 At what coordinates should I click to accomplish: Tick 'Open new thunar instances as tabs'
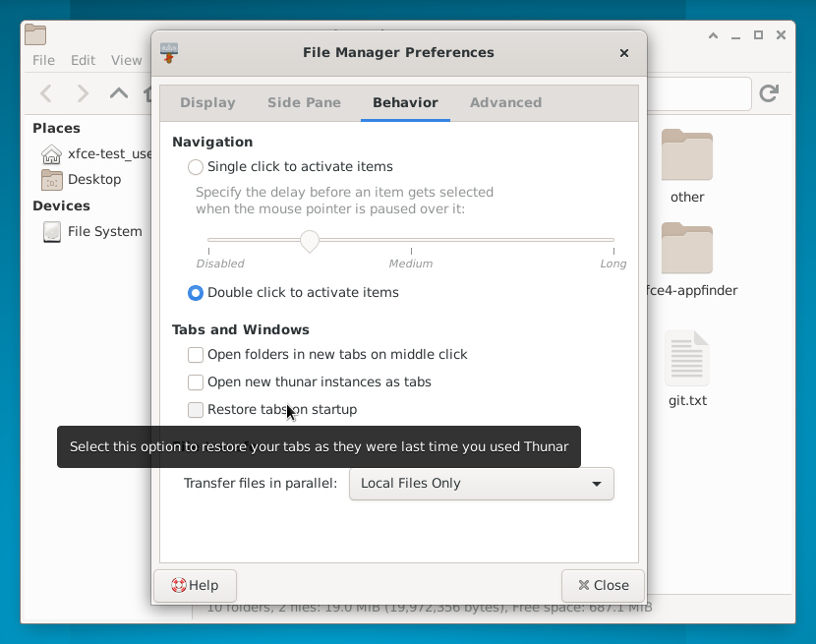click(x=196, y=382)
